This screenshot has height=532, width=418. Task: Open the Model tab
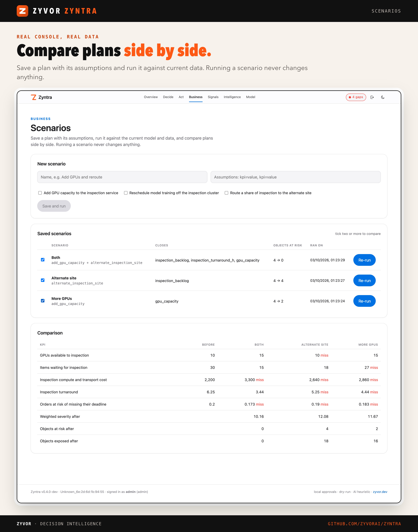251,97
